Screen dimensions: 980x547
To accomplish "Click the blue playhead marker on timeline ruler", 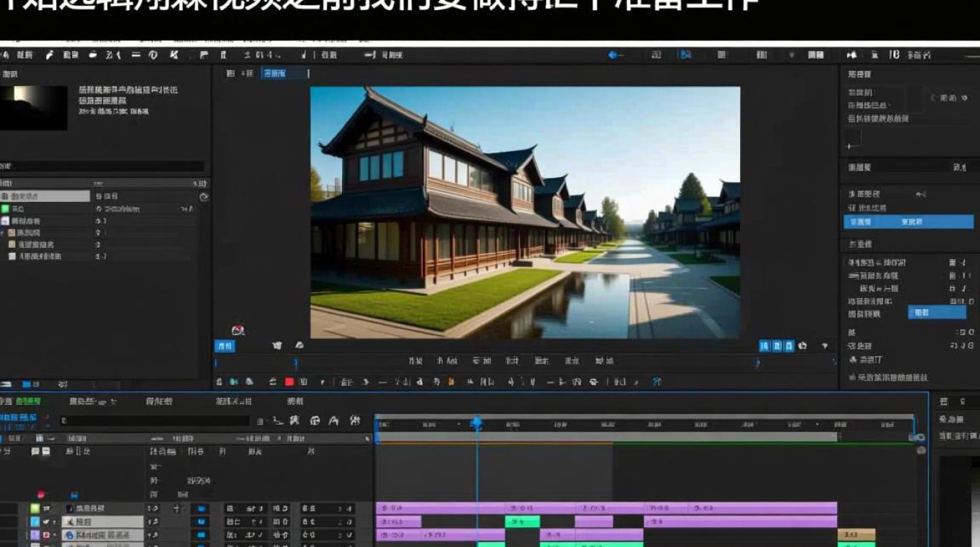I will click(477, 423).
